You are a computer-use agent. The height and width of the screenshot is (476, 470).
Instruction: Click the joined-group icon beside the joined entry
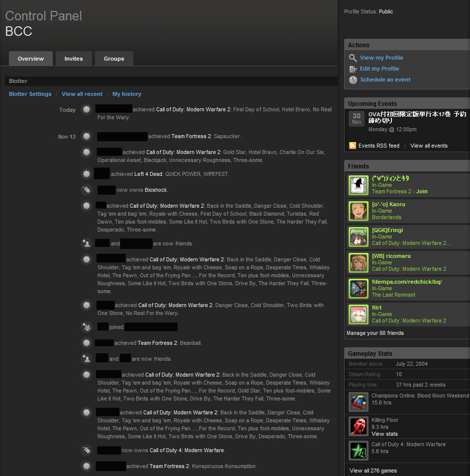click(87, 327)
